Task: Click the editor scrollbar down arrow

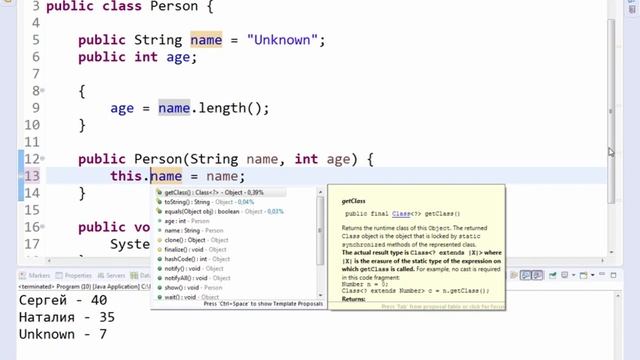Action: (x=611, y=252)
